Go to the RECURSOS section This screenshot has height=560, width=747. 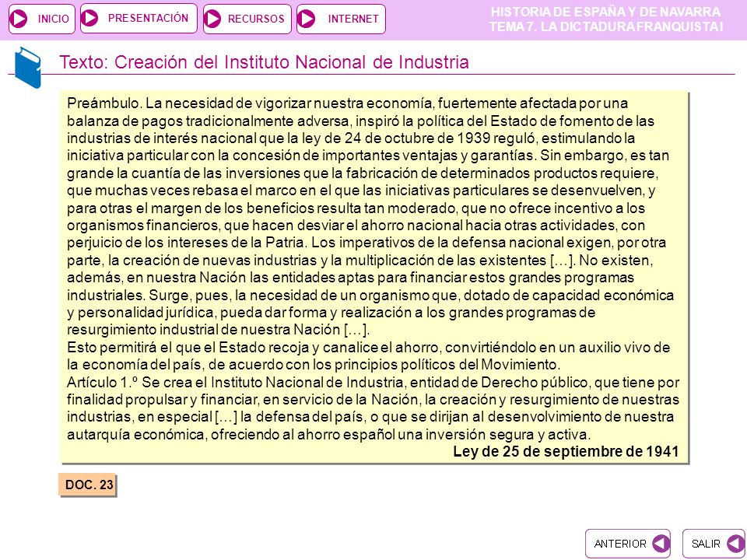(247, 19)
